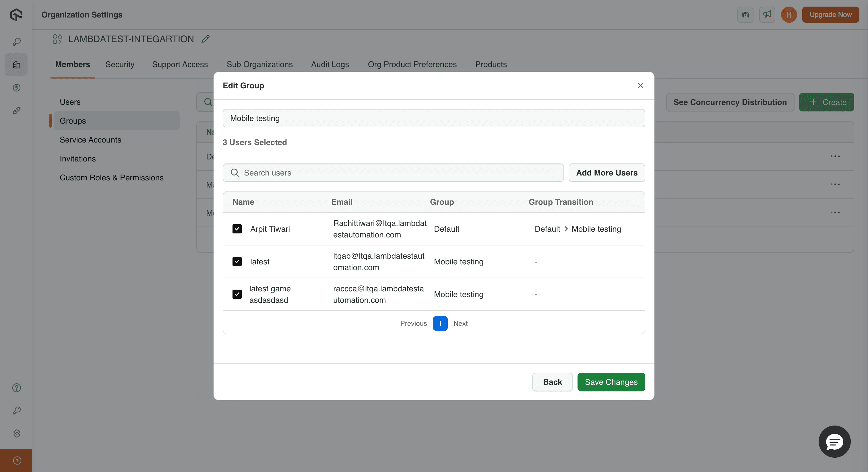
Task: Open the three-dot menu of the third group row
Action: click(835, 212)
